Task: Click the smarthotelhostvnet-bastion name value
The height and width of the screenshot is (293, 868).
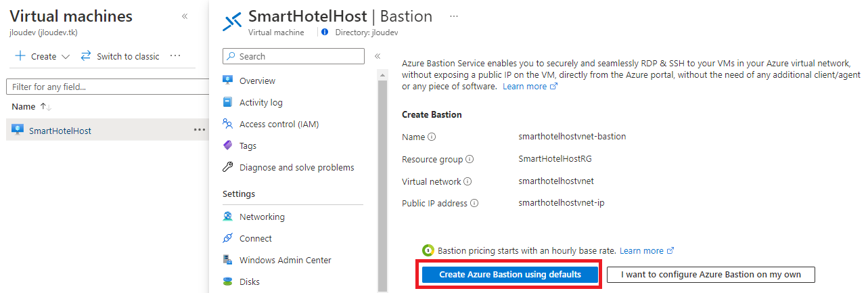Action: point(572,136)
